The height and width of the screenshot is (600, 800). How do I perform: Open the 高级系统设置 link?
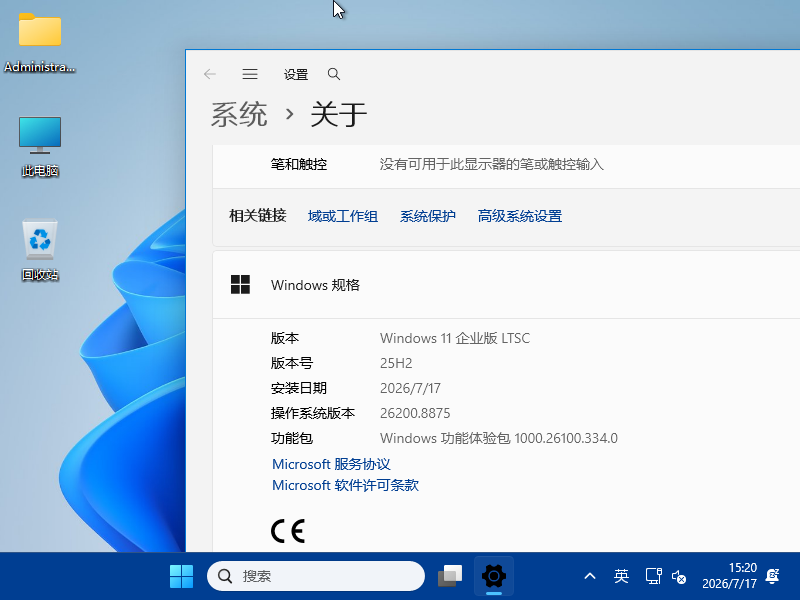(520, 216)
